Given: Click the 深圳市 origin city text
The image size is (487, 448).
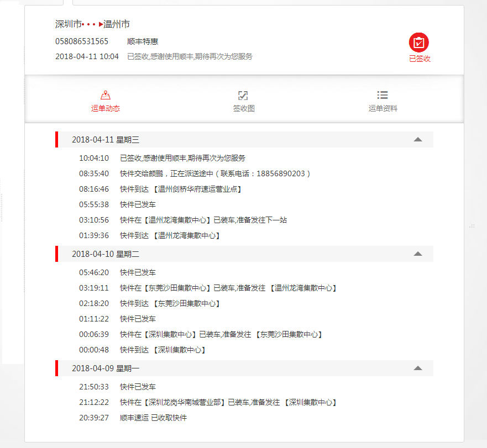Looking at the screenshot, I should click(x=69, y=24).
